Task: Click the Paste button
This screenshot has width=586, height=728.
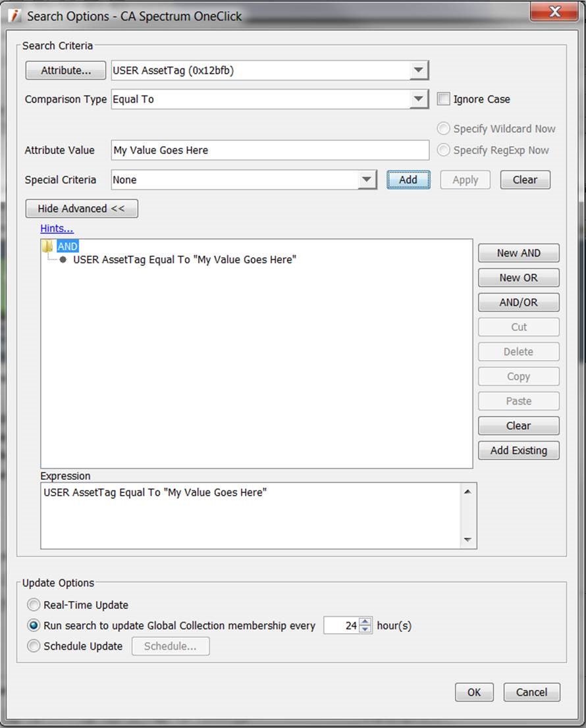Action: (518, 401)
